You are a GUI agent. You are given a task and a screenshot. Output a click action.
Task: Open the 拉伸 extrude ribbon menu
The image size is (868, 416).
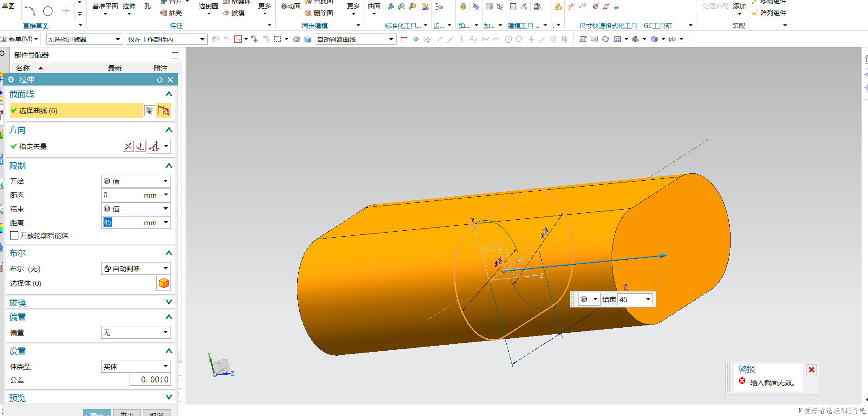(129, 9)
